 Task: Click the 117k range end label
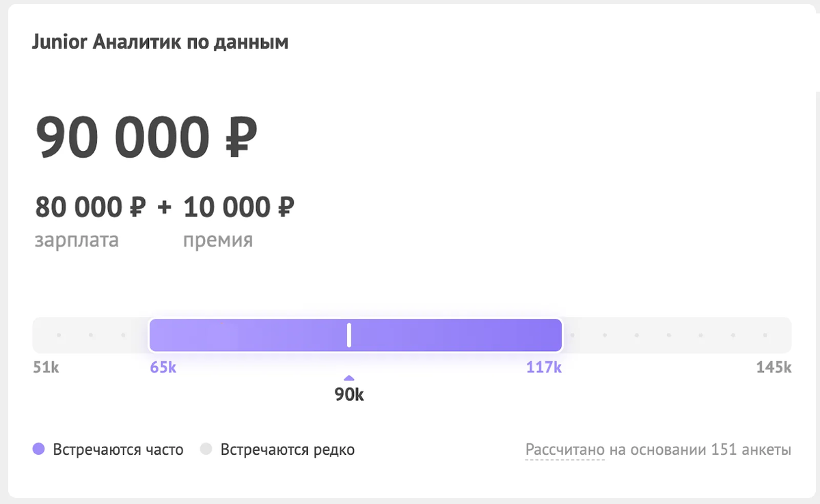point(544,367)
